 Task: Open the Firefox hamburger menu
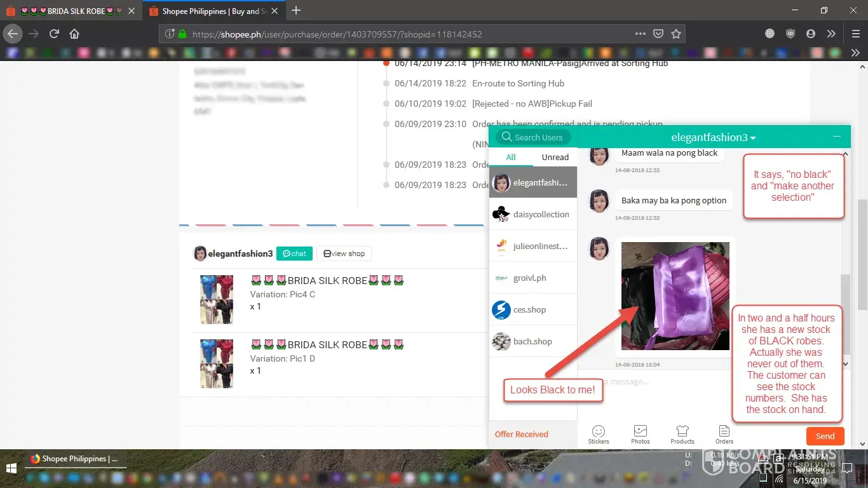tap(855, 34)
